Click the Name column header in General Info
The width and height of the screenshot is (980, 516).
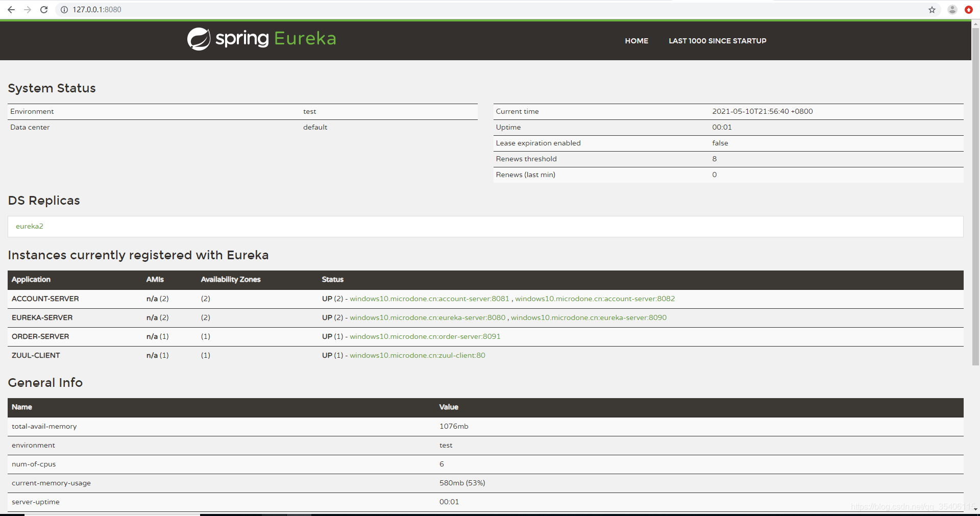[22, 407]
